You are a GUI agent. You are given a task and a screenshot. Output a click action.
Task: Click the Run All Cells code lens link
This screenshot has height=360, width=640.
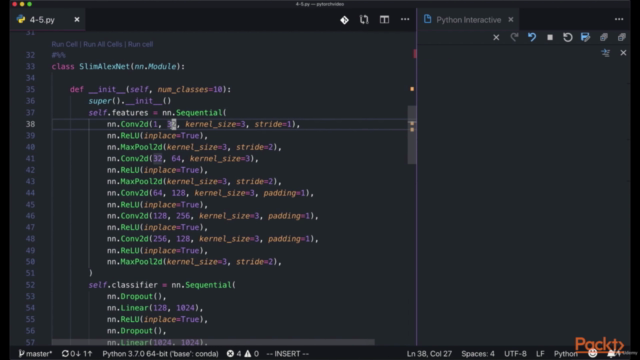(x=102, y=44)
